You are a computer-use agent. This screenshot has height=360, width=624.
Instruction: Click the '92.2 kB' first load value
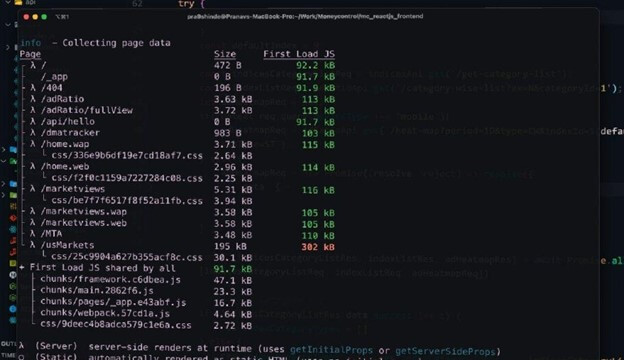pos(316,65)
